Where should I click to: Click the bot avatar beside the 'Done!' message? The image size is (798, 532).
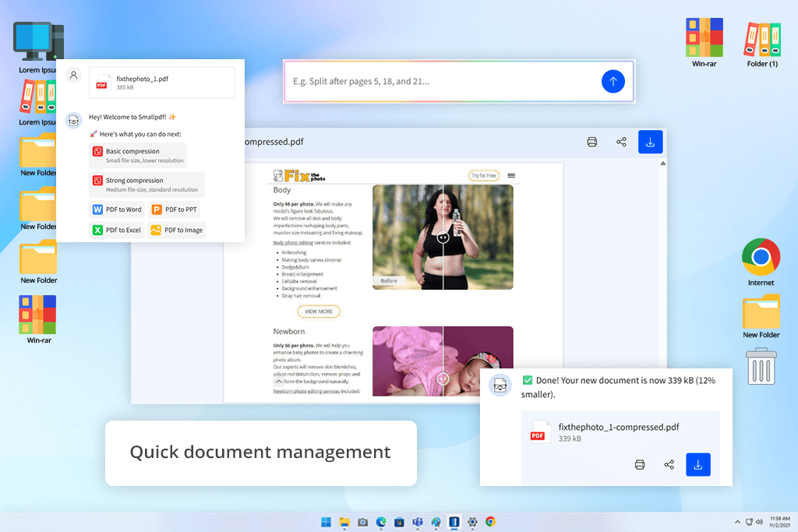(500, 386)
